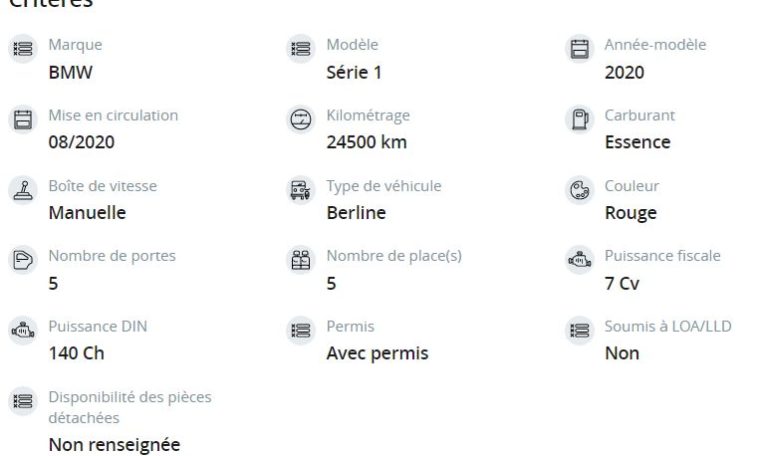Click the engine icon beside Puissance fiscale
The height and width of the screenshot is (456, 762).
point(578,260)
